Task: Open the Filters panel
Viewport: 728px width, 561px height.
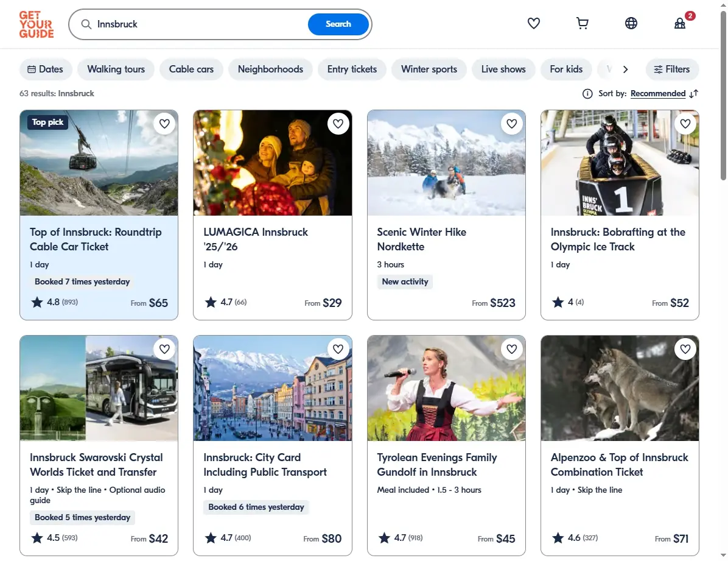Action: tap(672, 69)
